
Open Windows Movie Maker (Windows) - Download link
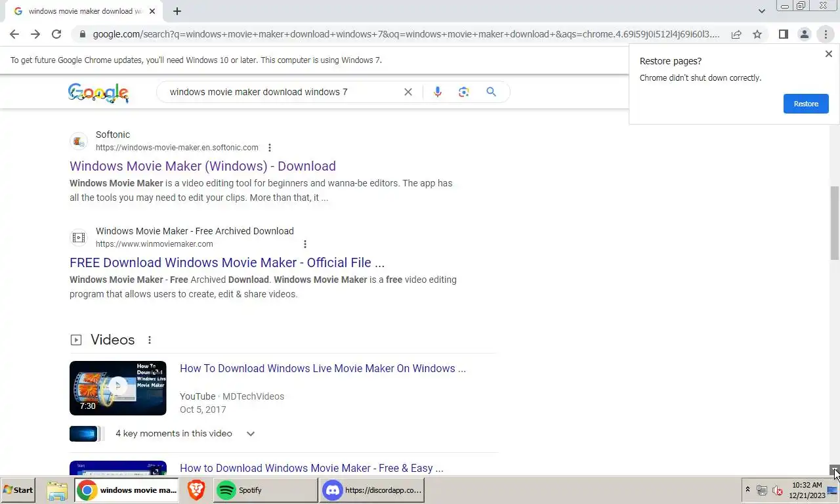[203, 166]
